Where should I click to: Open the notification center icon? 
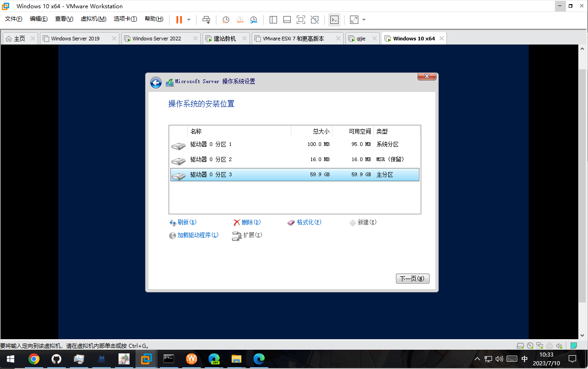(573, 359)
